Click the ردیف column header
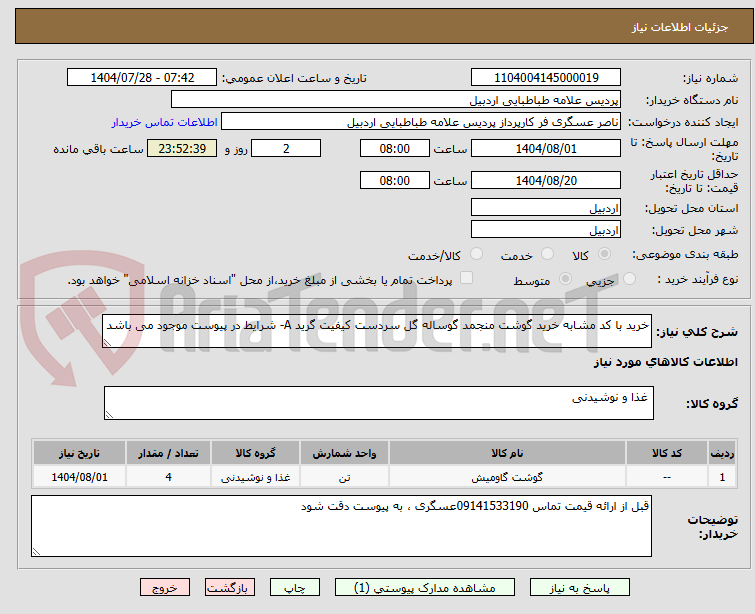The width and height of the screenshot is (755, 614). [722, 453]
